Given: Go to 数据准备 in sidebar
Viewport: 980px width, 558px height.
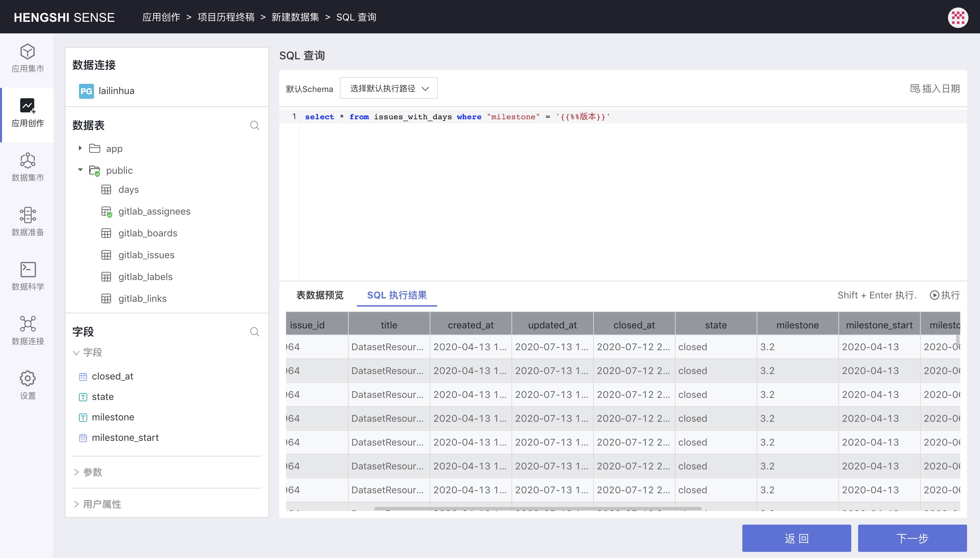Looking at the screenshot, I should (x=28, y=221).
